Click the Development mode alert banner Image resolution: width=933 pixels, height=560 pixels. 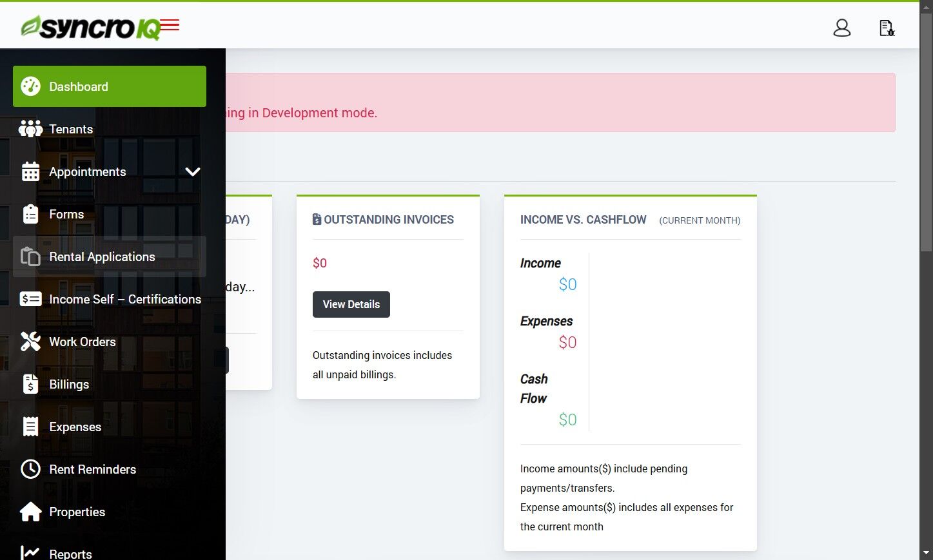pos(560,102)
